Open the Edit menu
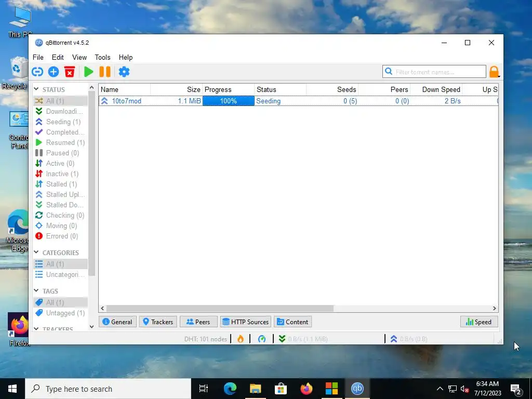This screenshot has height=399, width=532. pos(58,57)
